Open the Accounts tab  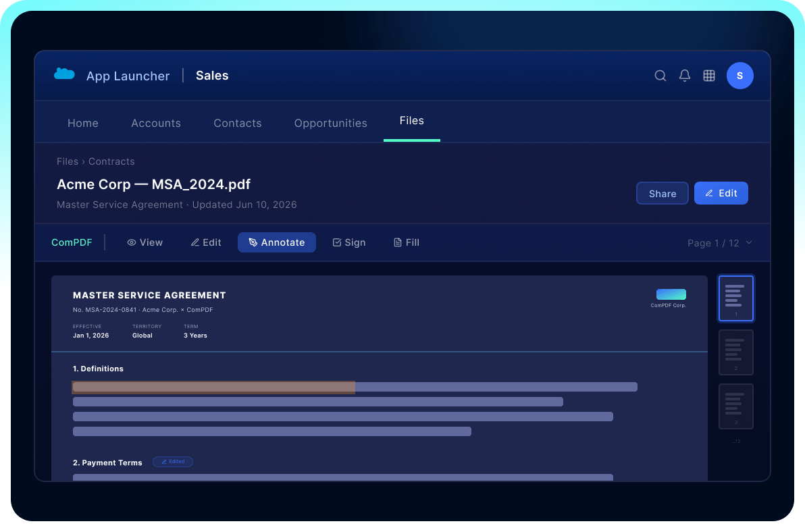(x=156, y=123)
